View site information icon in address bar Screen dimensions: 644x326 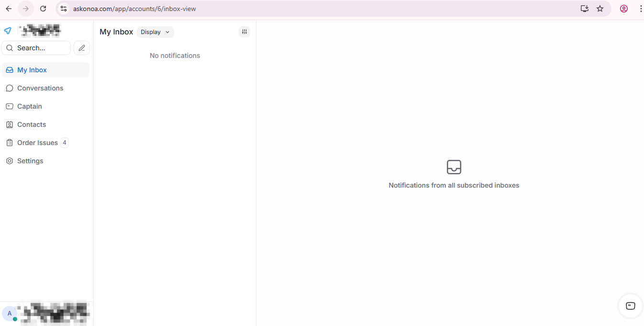tap(64, 9)
